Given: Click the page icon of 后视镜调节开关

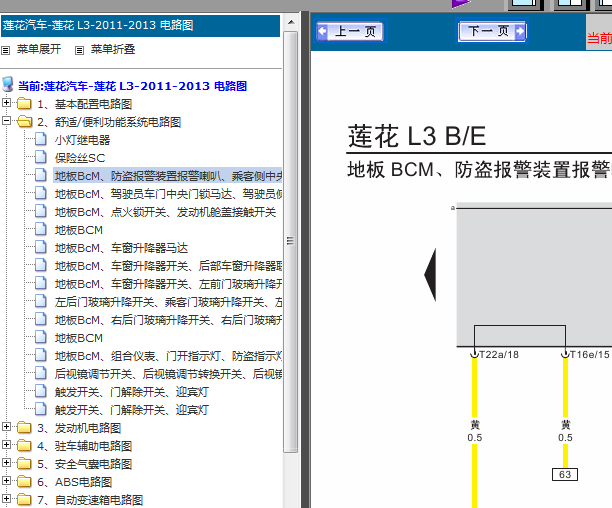Looking at the screenshot, I should coord(41,372).
